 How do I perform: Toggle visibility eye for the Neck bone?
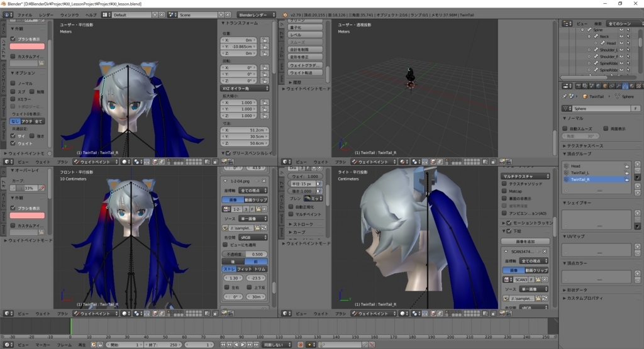coord(621,36)
